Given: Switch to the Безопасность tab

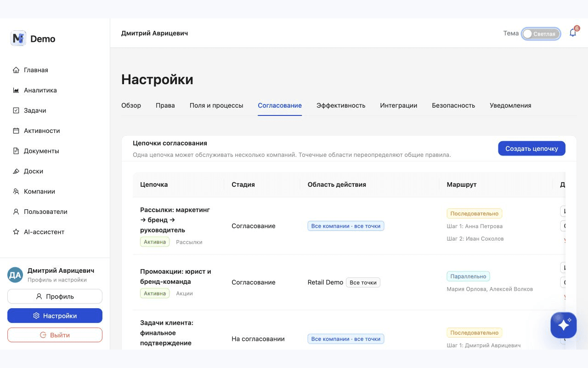Looking at the screenshot, I should click(x=453, y=105).
